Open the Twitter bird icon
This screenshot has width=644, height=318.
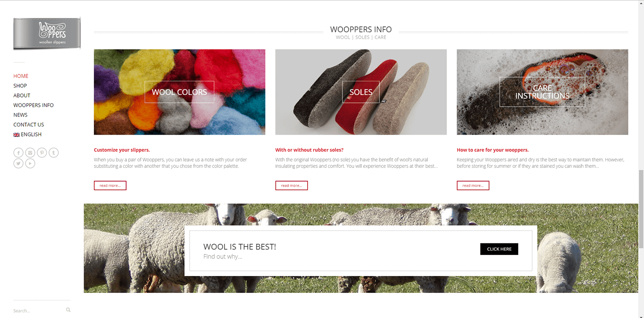[x=18, y=164]
